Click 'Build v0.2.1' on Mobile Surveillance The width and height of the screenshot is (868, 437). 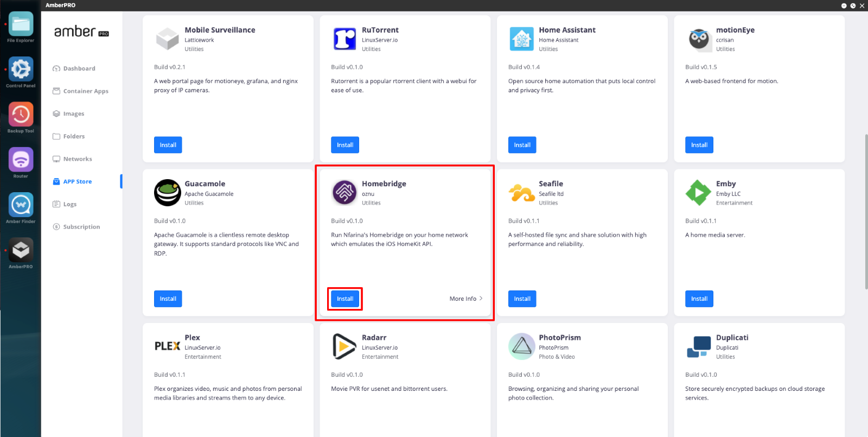pyautogui.click(x=169, y=67)
